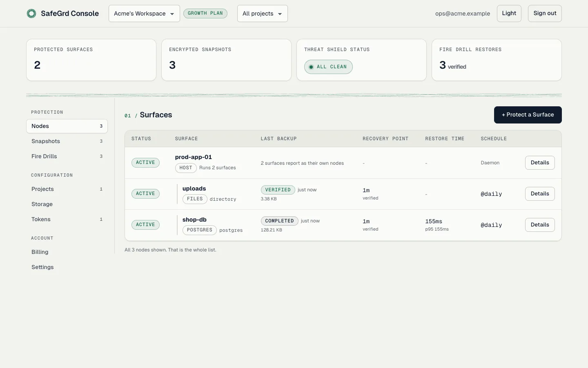The width and height of the screenshot is (588, 368).
Task: Open Details for uploads row
Action: pyautogui.click(x=540, y=194)
